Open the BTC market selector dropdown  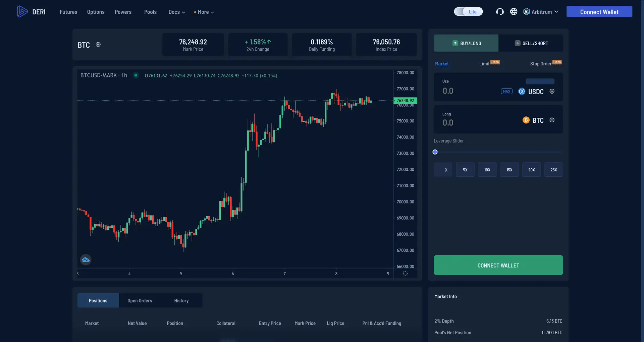[98, 45]
